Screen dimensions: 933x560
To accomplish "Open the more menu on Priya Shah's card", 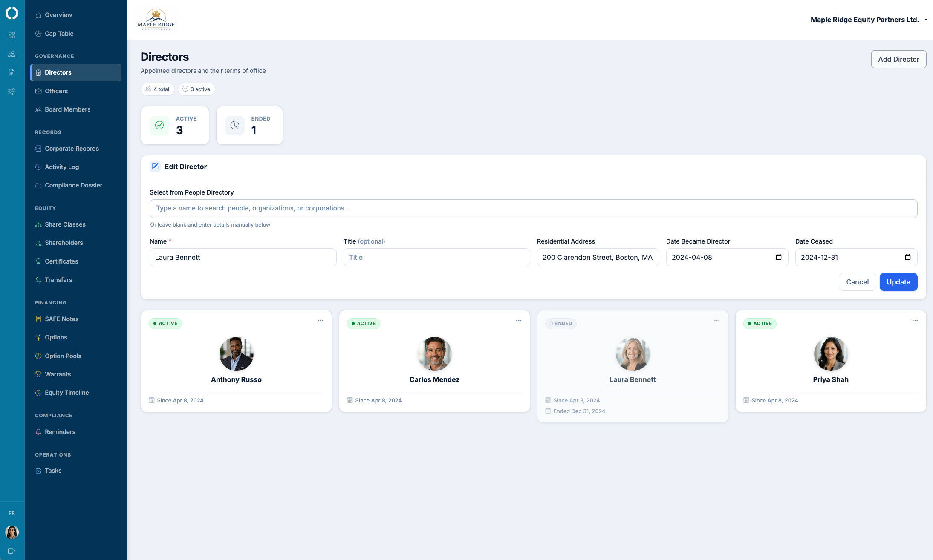I will 915,321.
